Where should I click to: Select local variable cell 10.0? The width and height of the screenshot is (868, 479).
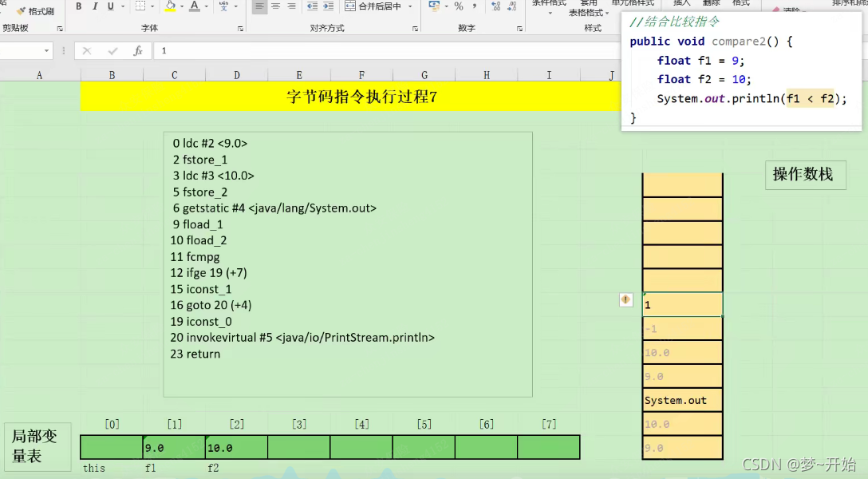pyautogui.click(x=236, y=447)
